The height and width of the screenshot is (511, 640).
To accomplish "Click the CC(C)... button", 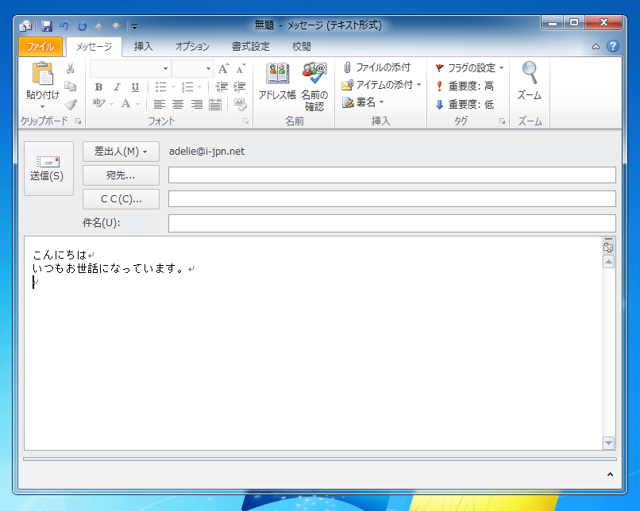I will pos(121,199).
